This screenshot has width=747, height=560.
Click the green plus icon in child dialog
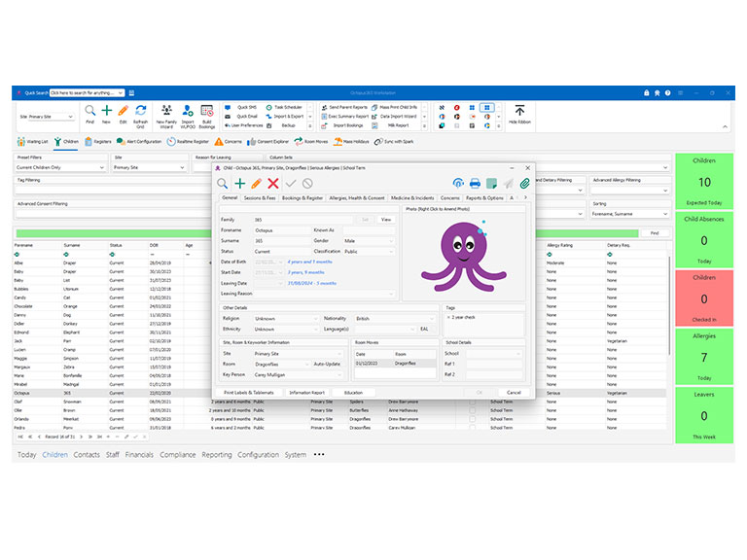[x=240, y=184]
